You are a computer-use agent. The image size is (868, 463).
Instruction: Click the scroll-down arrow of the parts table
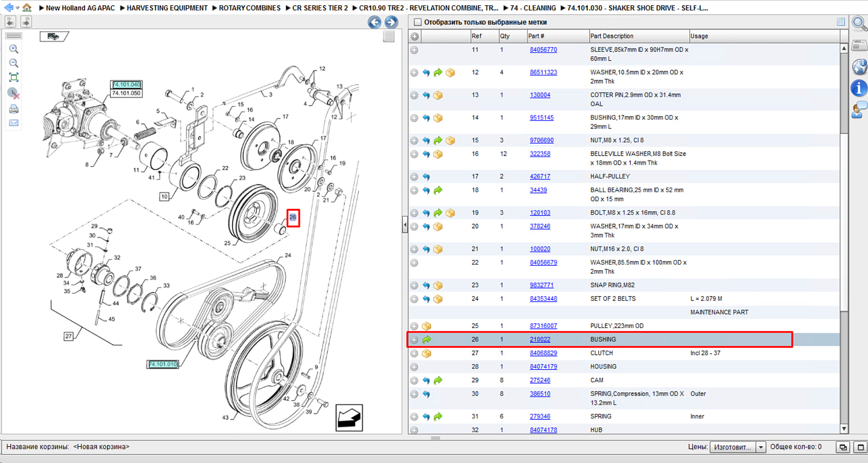point(844,429)
